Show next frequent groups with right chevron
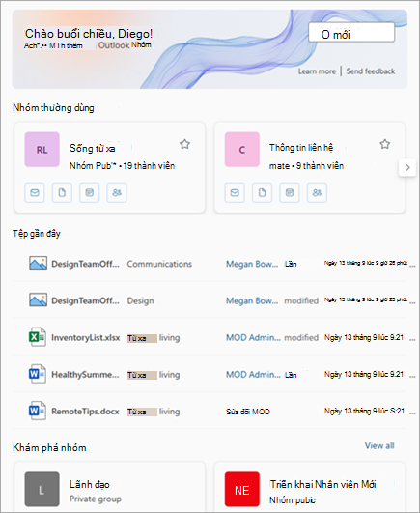The image size is (420, 513). tap(407, 167)
